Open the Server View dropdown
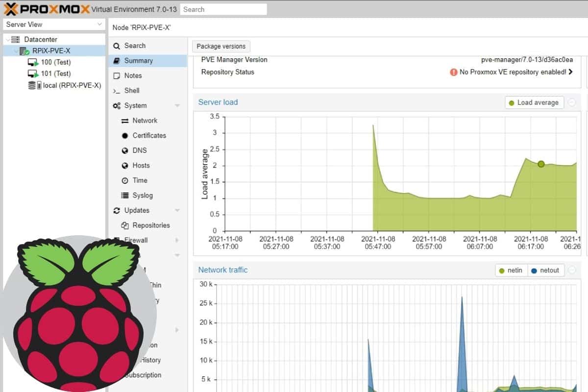588x392 pixels. [54, 24]
